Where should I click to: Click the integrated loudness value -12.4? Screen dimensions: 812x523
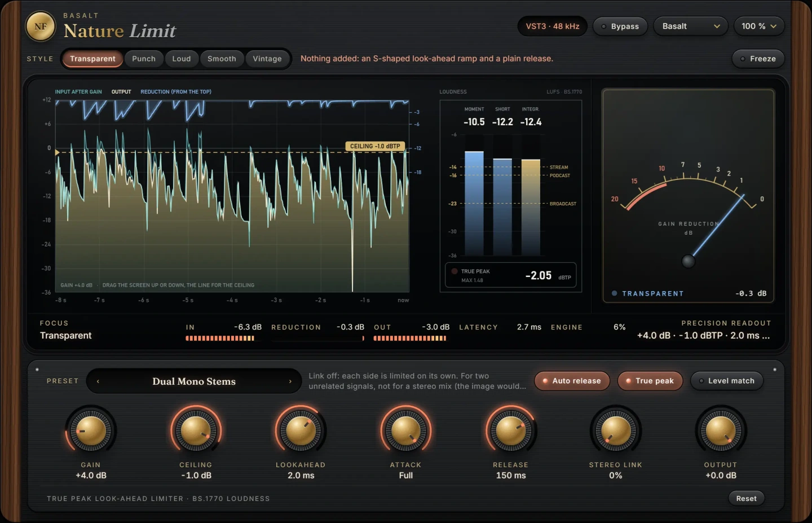click(x=531, y=122)
